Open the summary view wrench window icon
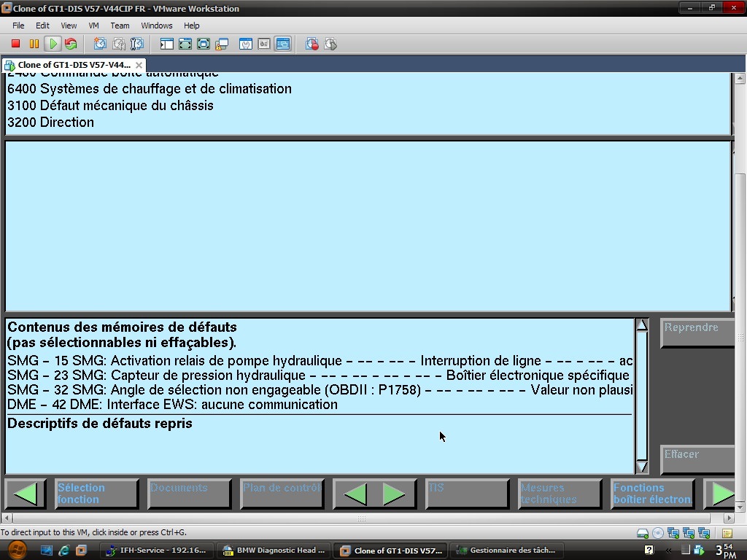This screenshot has height=560, width=747. [246, 44]
